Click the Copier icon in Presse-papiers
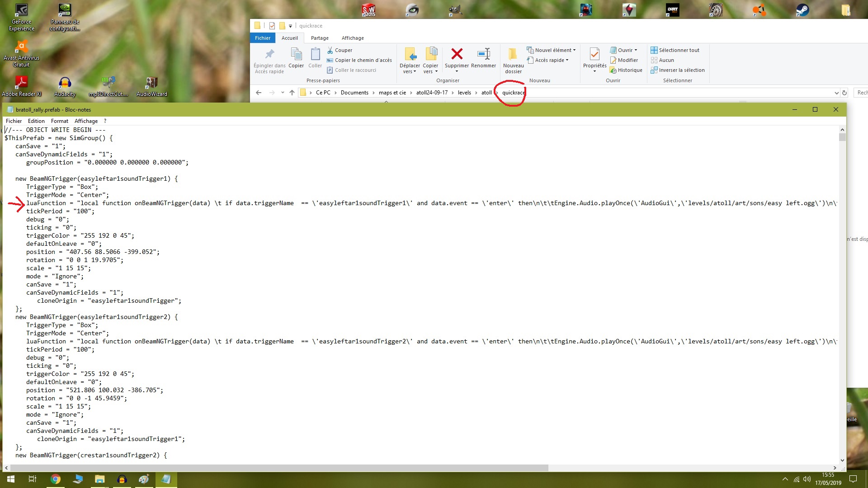 click(296, 54)
